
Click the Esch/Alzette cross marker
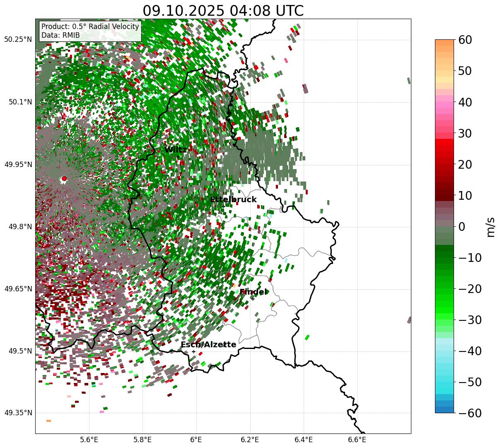(193, 351)
